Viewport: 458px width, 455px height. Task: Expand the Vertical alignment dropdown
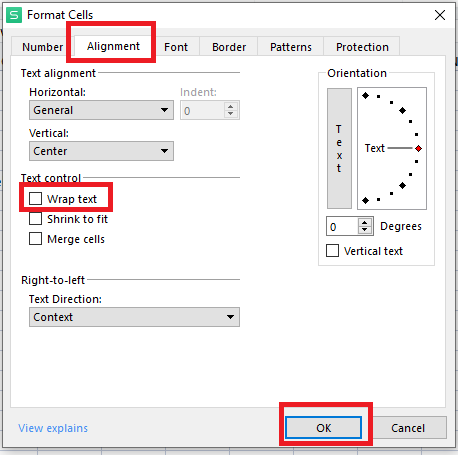pos(101,151)
